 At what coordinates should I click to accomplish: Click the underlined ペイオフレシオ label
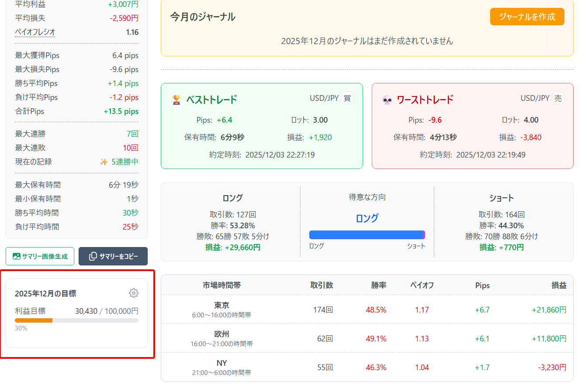pyautogui.click(x=35, y=32)
